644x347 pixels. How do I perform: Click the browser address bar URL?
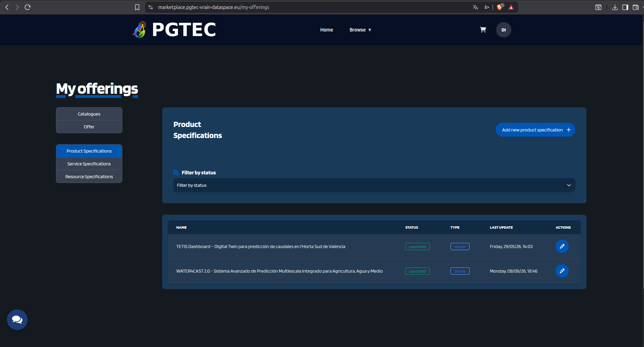coord(214,7)
